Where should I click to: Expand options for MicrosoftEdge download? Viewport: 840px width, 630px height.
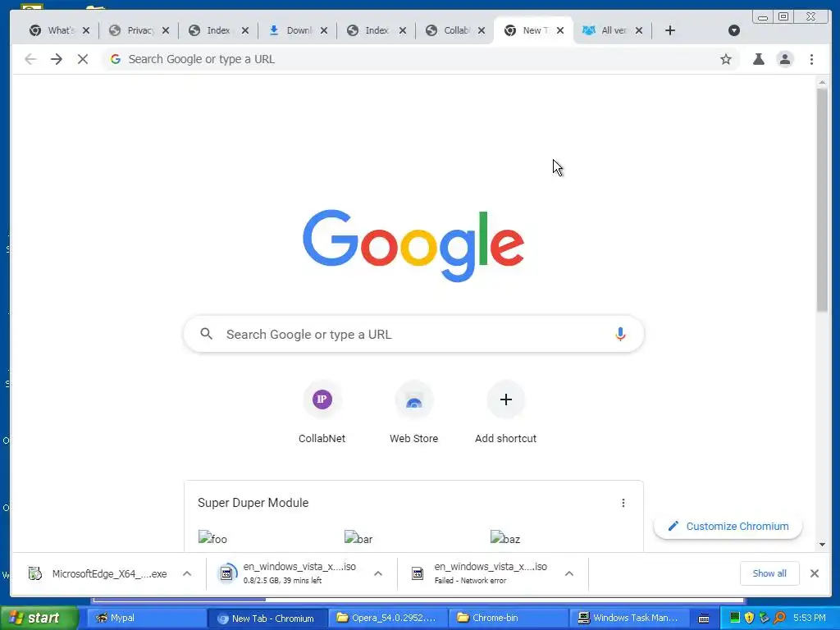187,573
